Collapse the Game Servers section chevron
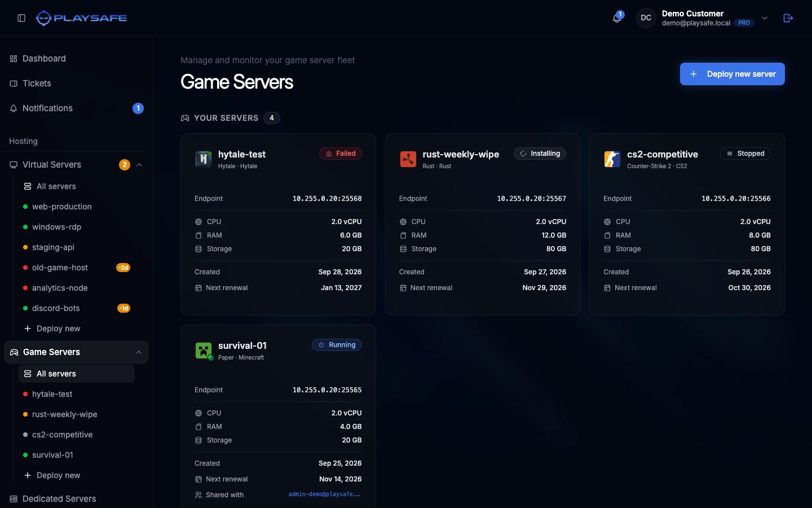The height and width of the screenshot is (508, 812). point(139,352)
